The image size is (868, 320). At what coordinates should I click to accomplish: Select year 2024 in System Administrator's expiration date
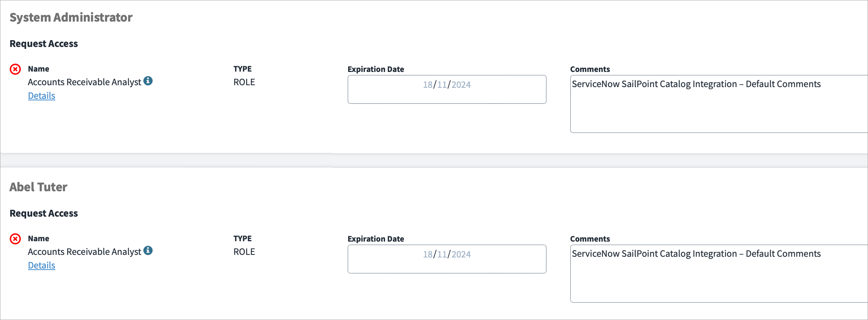click(461, 85)
